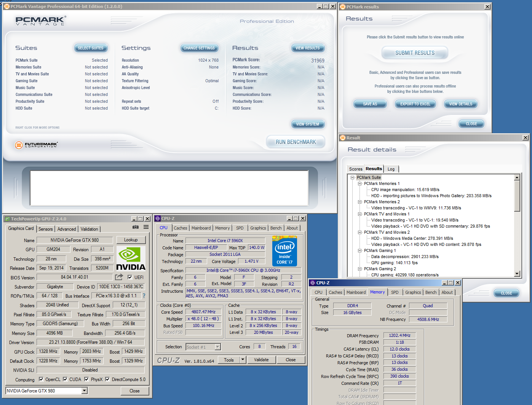Click the Change Settings button
Image resolution: width=532 pixels, height=405 pixels.
click(199, 48)
